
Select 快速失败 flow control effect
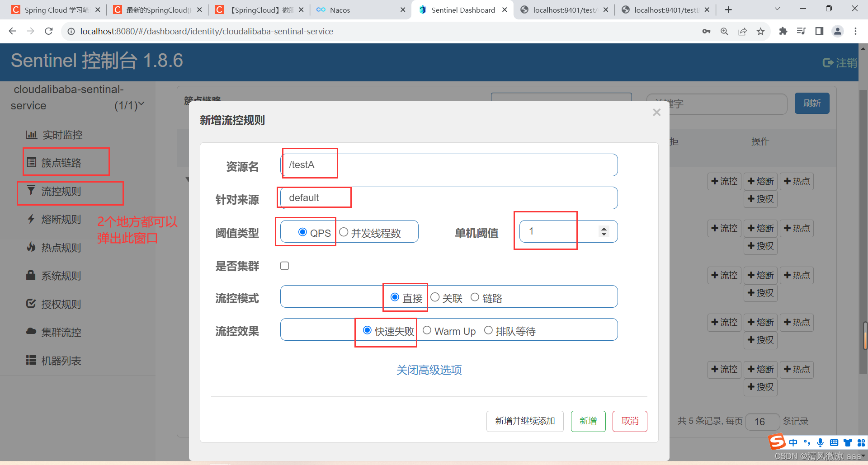pos(367,330)
